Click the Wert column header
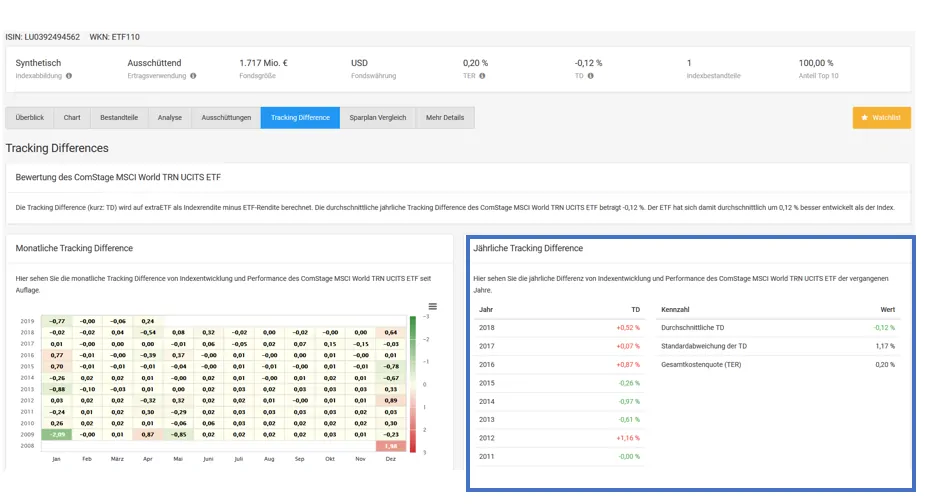 [888, 310]
